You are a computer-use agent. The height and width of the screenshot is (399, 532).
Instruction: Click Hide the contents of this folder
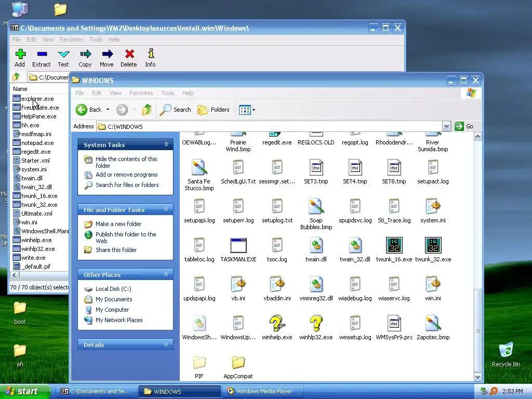(126, 162)
